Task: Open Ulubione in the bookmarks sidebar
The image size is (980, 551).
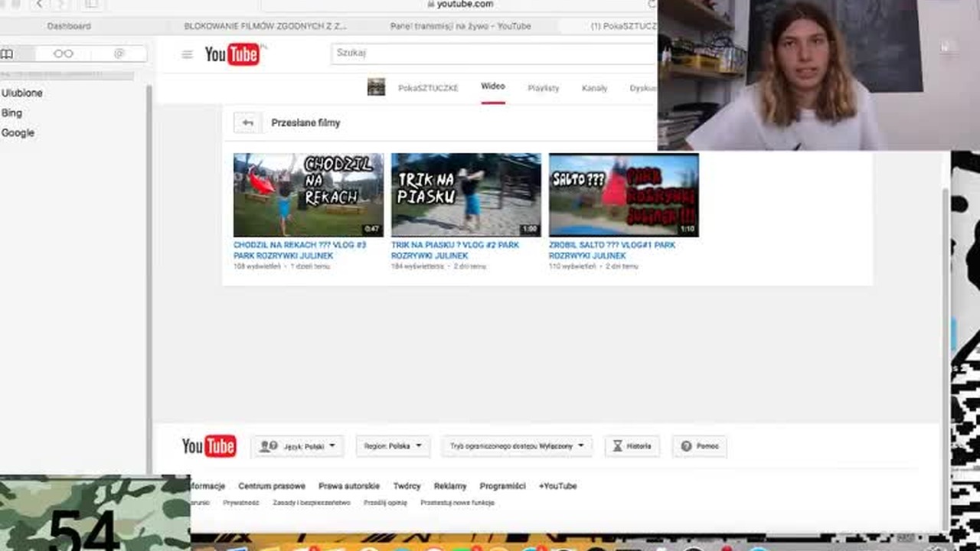Action: pyautogui.click(x=22, y=93)
